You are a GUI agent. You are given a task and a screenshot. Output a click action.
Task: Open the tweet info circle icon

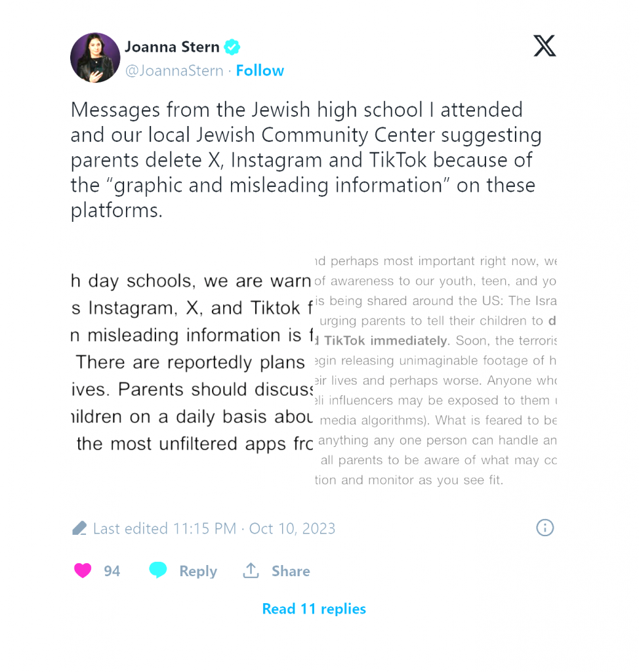545,528
